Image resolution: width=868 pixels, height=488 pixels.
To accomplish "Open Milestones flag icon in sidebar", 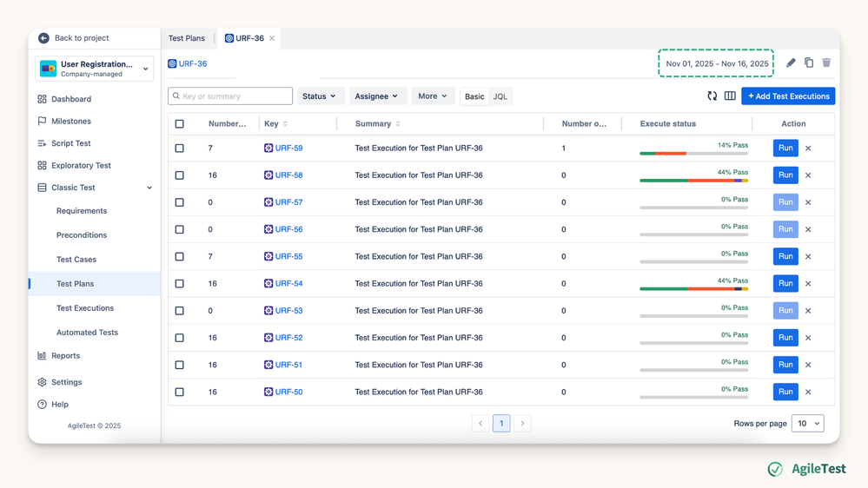I will [x=42, y=122].
